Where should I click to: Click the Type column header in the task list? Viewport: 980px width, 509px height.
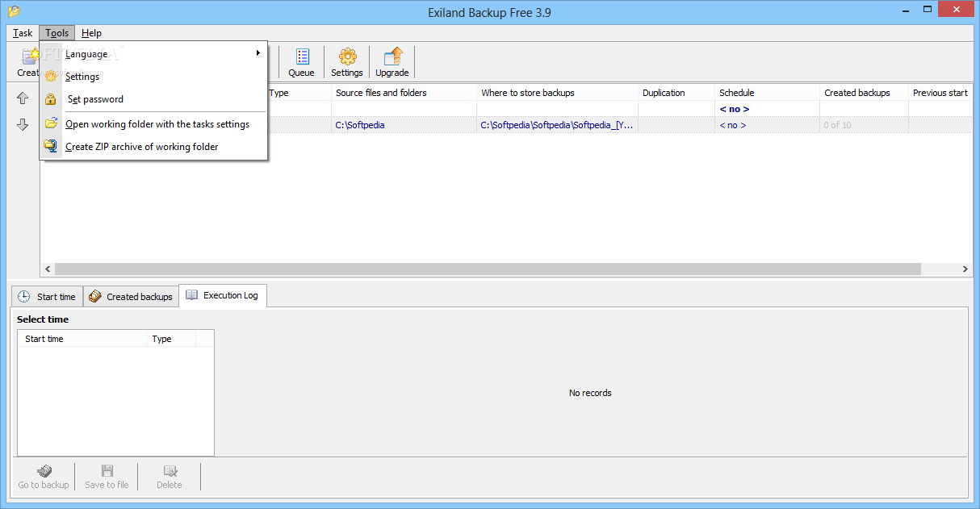pos(298,93)
